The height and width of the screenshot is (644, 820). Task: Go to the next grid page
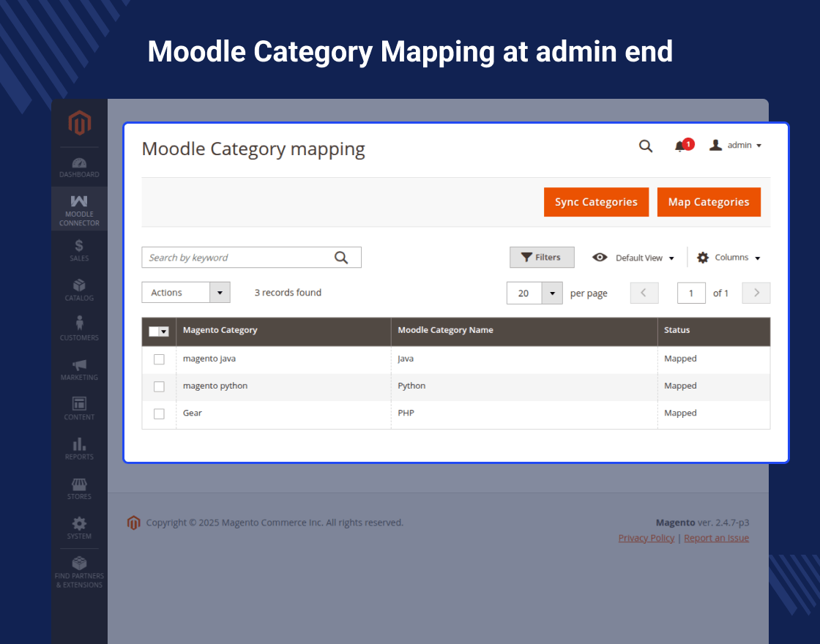[x=756, y=293]
